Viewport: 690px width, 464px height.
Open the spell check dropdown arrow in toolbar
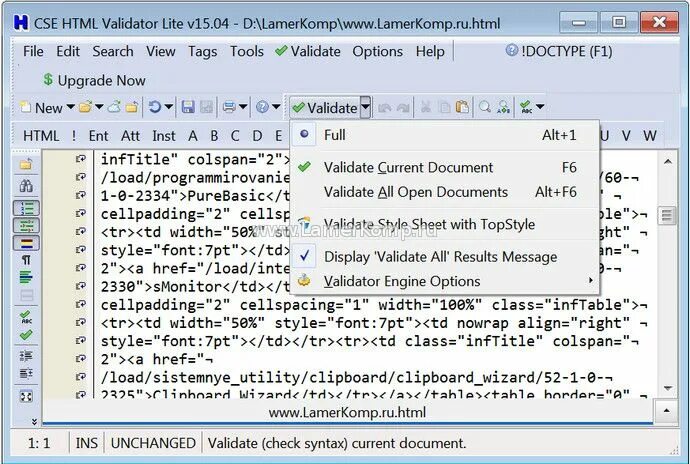pyautogui.click(x=540, y=107)
